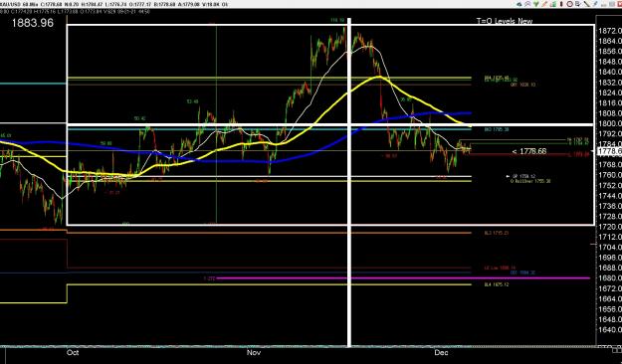Viewport: 622px width, 364px height.
Task: Click the 'Oct' label on the time axis
Action: click(x=73, y=352)
